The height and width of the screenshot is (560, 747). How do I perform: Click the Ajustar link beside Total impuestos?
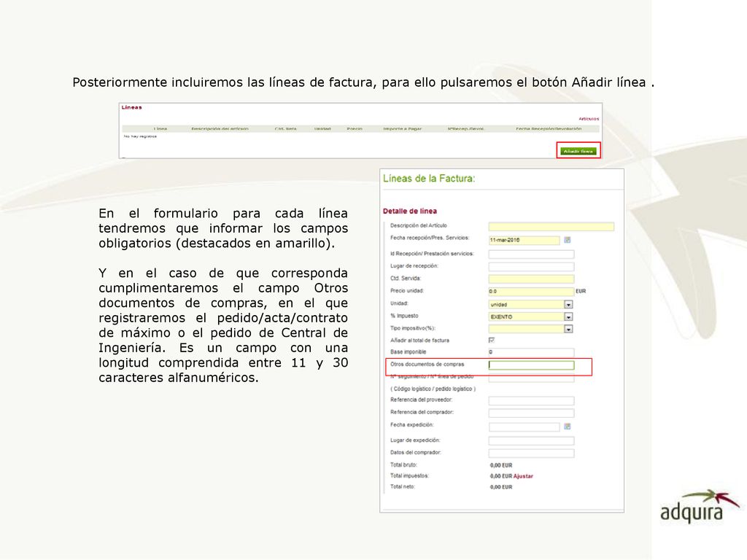(523, 476)
